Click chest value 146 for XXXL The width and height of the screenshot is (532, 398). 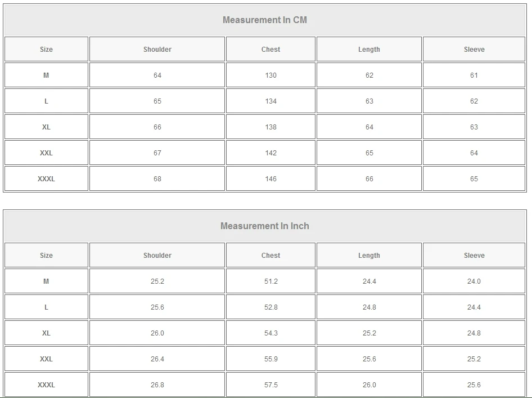point(270,179)
